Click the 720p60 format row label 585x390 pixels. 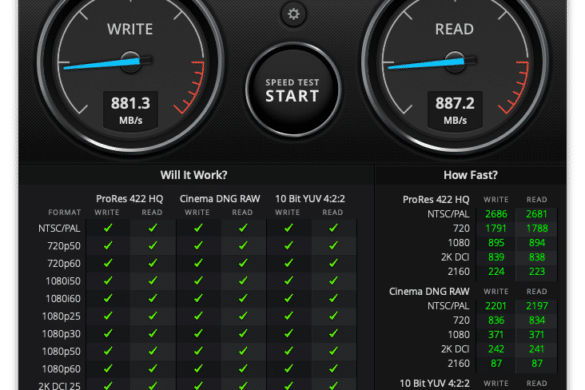pyautogui.click(x=64, y=263)
